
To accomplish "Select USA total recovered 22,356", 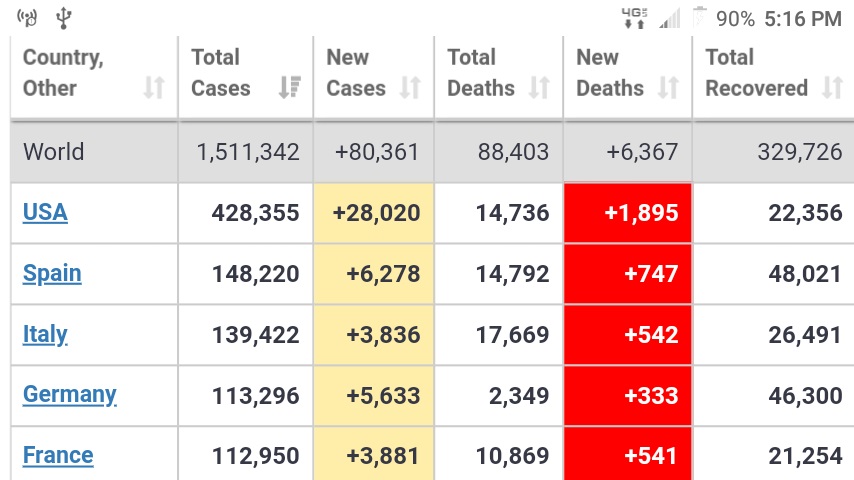I will 806,213.
